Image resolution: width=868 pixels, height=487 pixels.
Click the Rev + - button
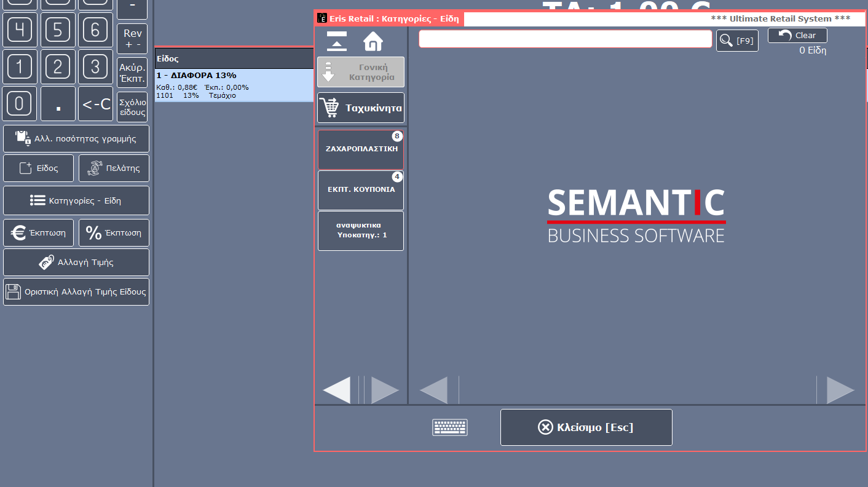(x=132, y=39)
